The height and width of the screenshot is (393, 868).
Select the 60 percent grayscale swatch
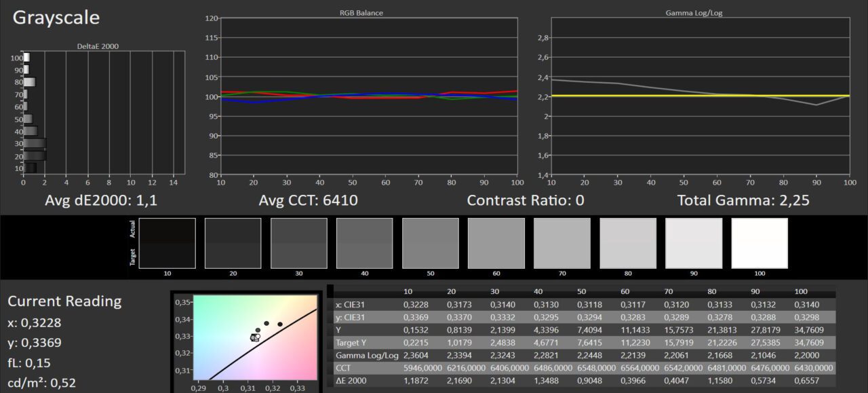click(x=496, y=243)
